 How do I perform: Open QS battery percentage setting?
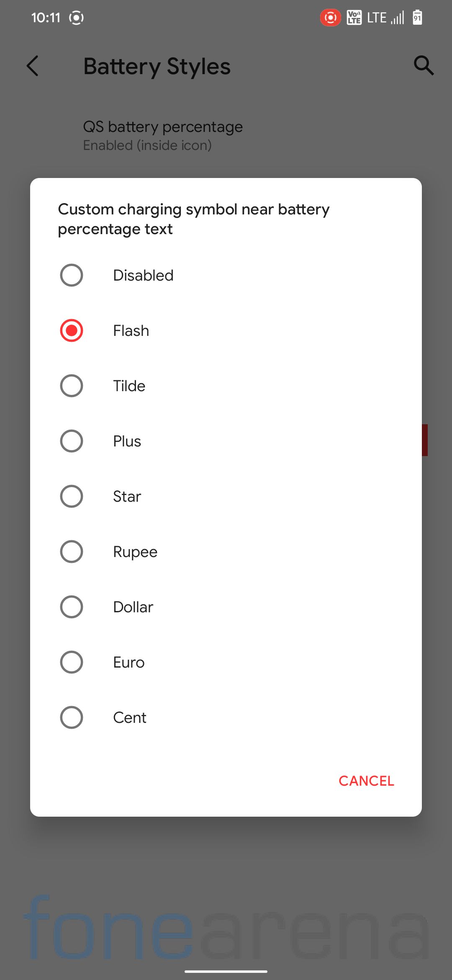(x=226, y=136)
